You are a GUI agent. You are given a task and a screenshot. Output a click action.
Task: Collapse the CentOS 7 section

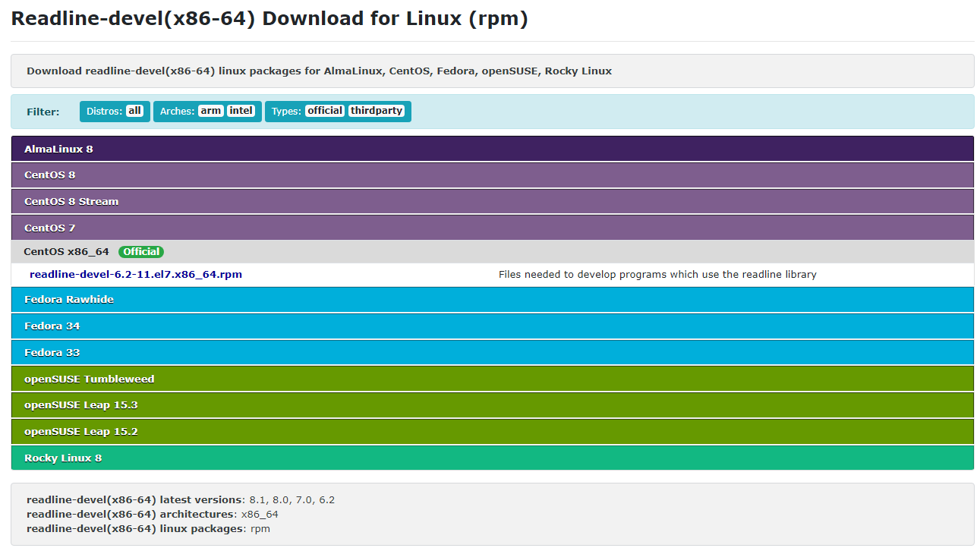point(50,228)
